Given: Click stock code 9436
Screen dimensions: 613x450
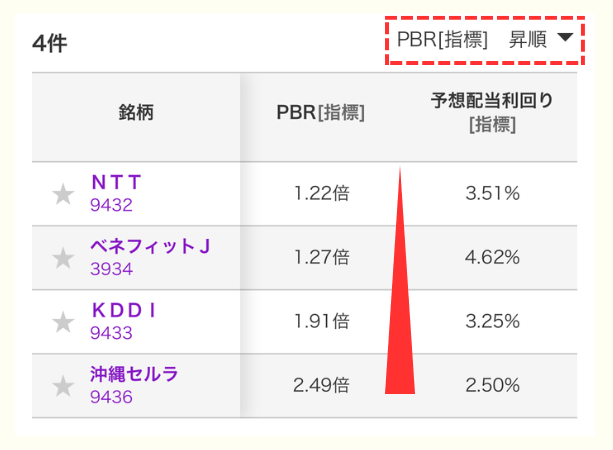Looking at the screenshot, I should tap(110, 396).
